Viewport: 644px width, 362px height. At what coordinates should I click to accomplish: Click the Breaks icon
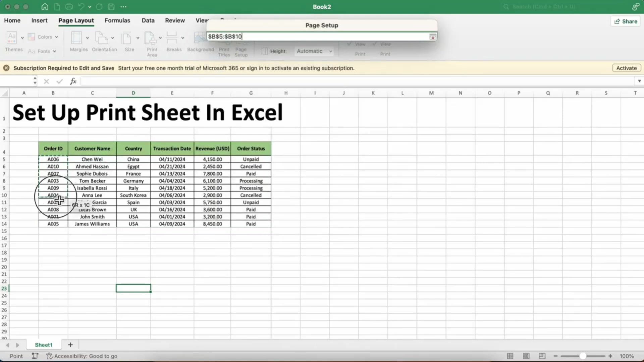(172, 38)
